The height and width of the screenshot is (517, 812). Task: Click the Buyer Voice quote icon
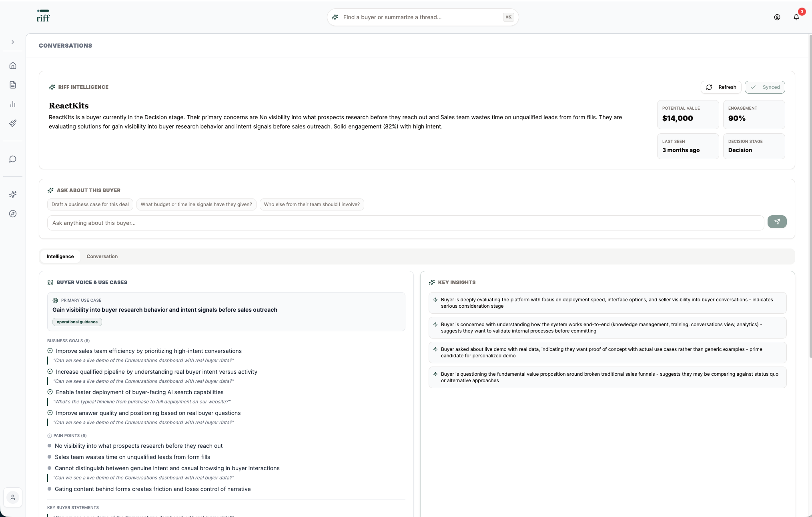click(50, 283)
